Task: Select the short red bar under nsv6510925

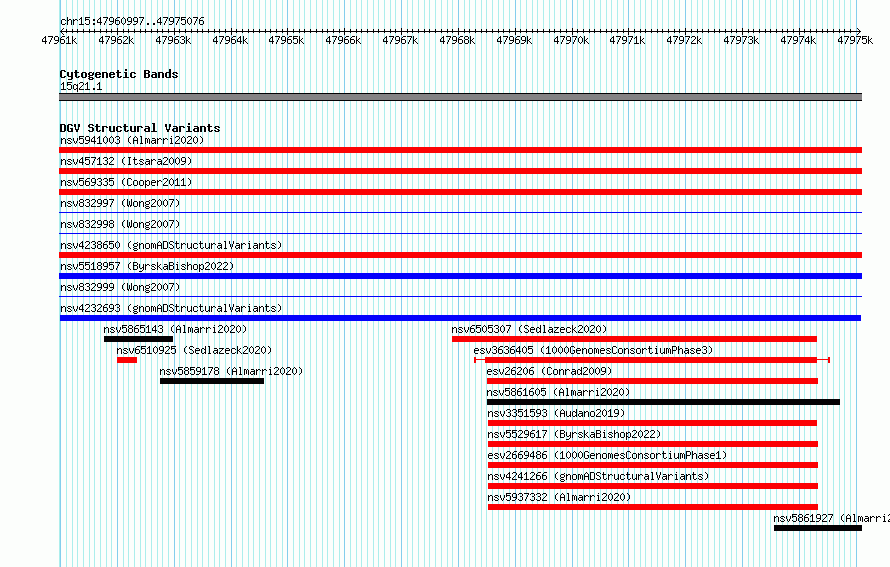Action: click(x=127, y=360)
